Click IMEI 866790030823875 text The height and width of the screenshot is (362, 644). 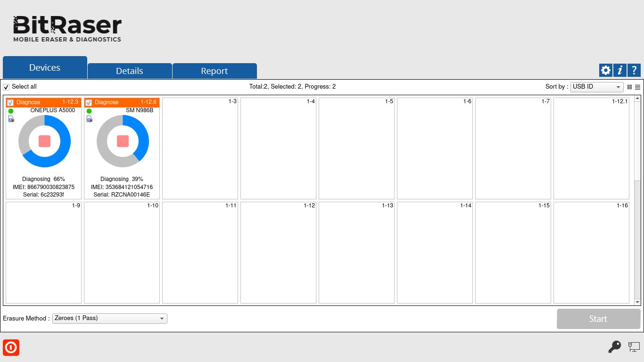[43, 187]
